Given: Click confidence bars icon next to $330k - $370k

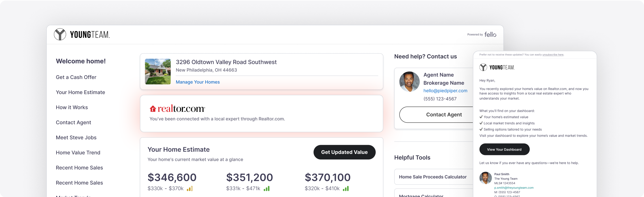Looking at the screenshot, I should pyautogui.click(x=190, y=189).
